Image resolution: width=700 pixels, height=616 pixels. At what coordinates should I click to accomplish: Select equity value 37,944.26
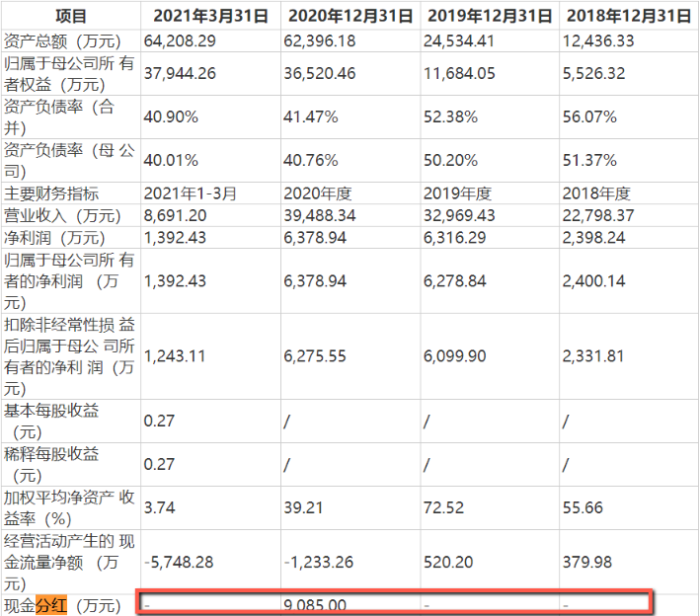180,73
